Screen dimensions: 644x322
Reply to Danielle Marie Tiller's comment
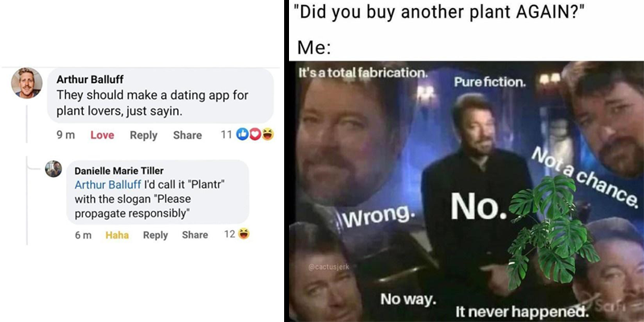[155, 235]
